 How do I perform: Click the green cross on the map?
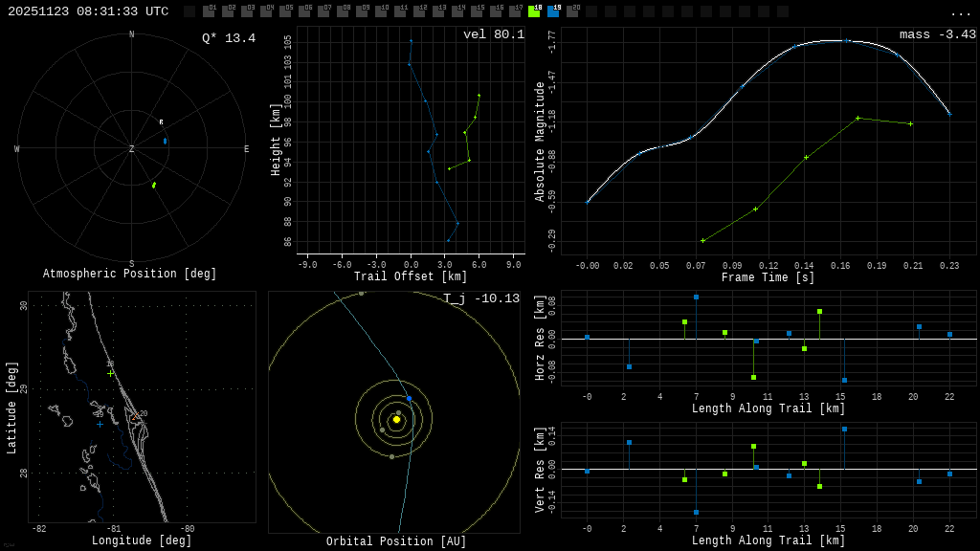(110, 373)
